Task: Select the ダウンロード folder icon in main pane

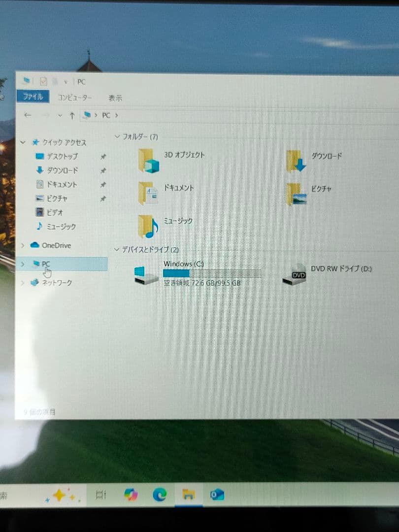Action: click(296, 161)
